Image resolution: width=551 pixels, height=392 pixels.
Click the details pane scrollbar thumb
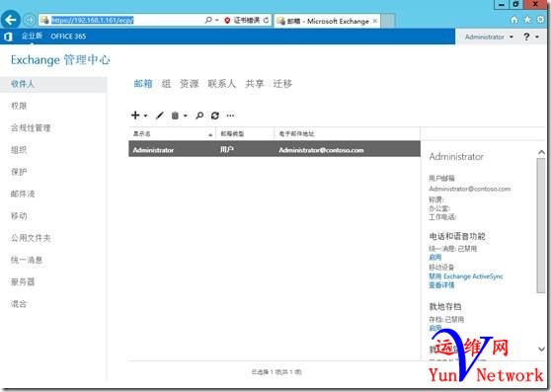click(x=541, y=225)
